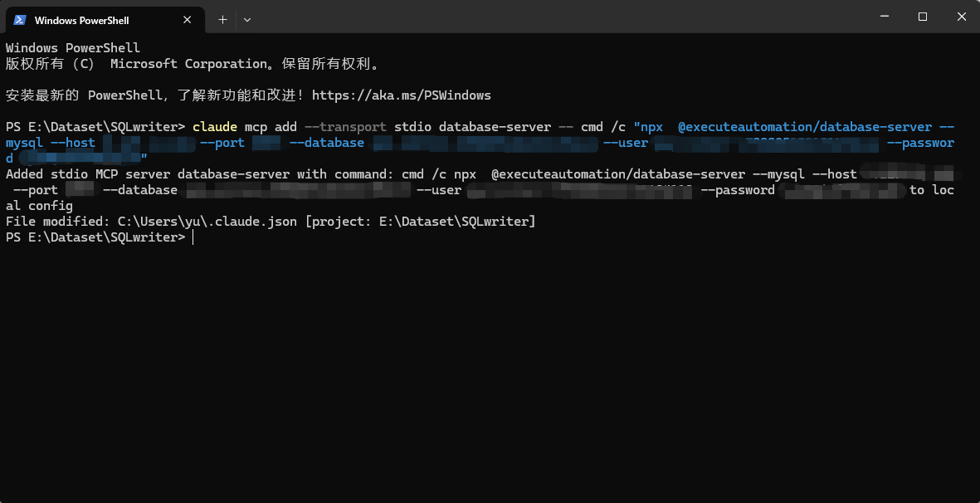This screenshot has width=980, height=503.
Task: Click the 'claude' command word
Action: click(215, 127)
